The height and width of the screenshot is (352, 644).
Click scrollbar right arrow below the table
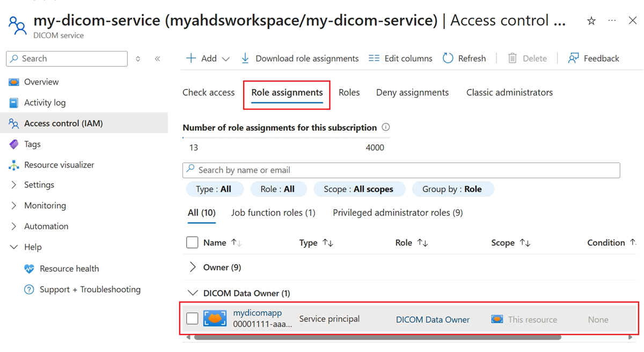631,338
